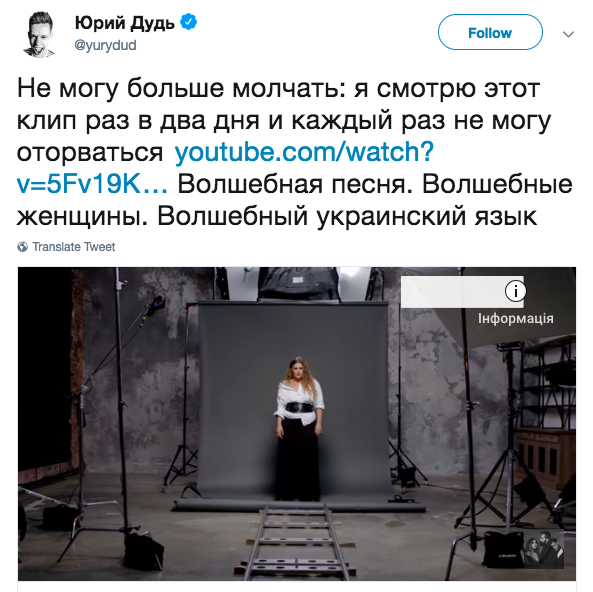This screenshot has width=593, height=592.
Task: Click Translate Tweet
Action: (73, 247)
